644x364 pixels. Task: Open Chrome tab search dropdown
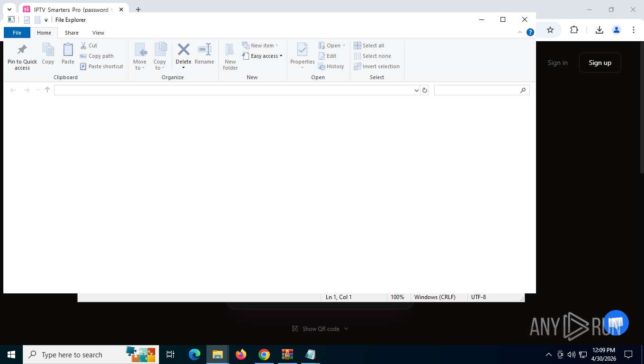click(9, 9)
